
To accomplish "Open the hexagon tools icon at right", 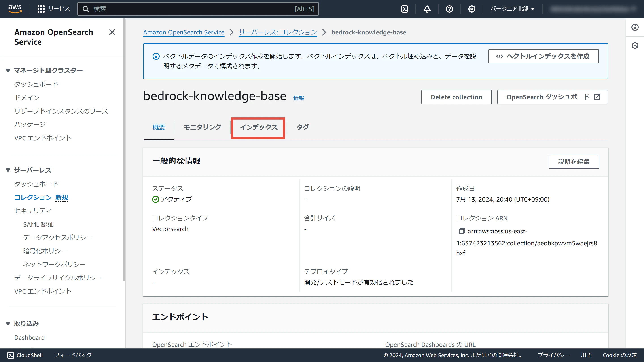I will (635, 46).
